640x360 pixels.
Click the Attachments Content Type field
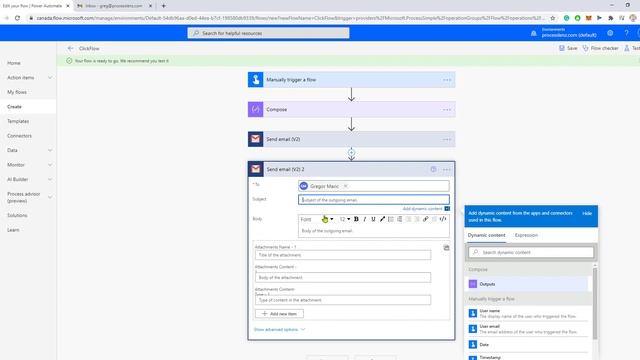pos(343,300)
